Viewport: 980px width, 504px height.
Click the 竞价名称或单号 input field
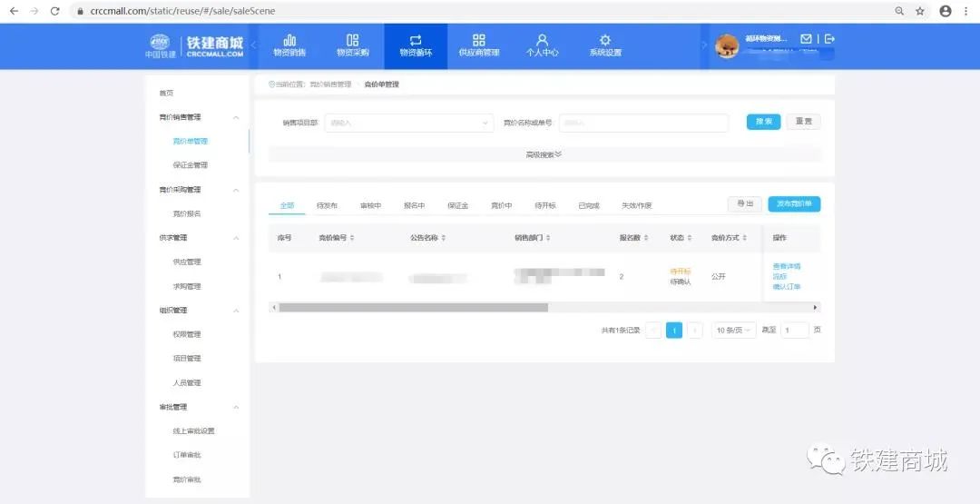tap(643, 124)
